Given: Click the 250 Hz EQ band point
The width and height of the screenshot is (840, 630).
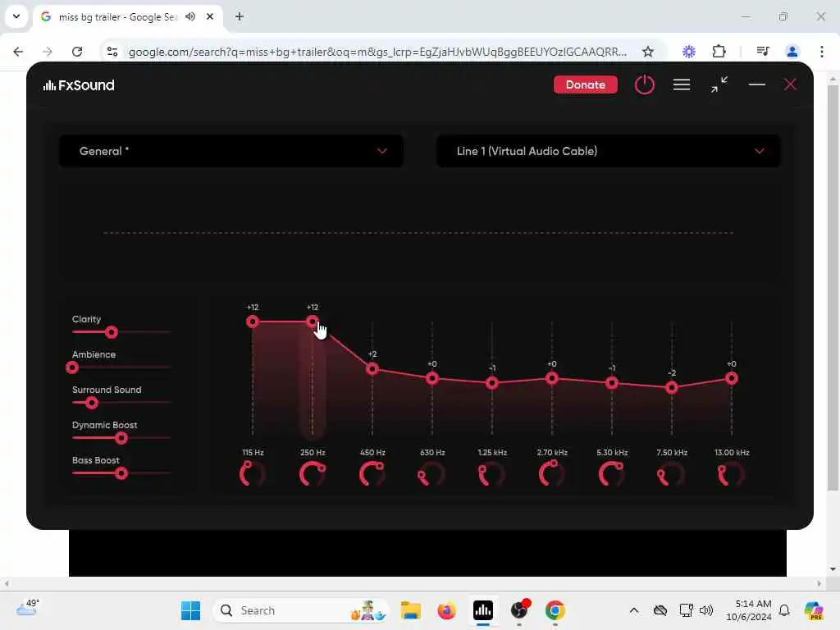Looking at the screenshot, I should [x=313, y=322].
